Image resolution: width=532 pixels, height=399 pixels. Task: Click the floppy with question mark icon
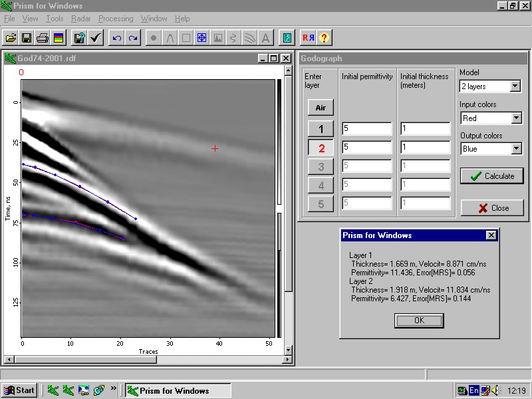[80, 38]
